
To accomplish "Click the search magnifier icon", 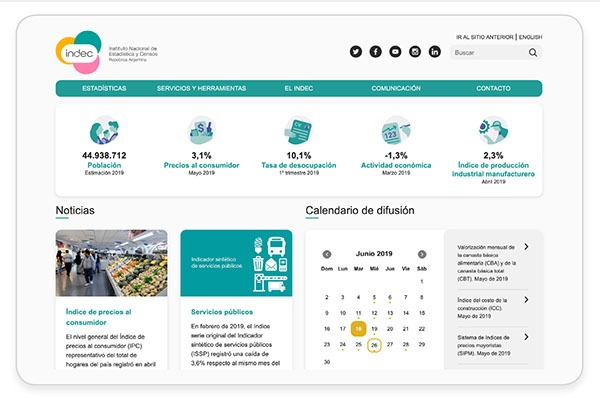I will click(x=533, y=52).
